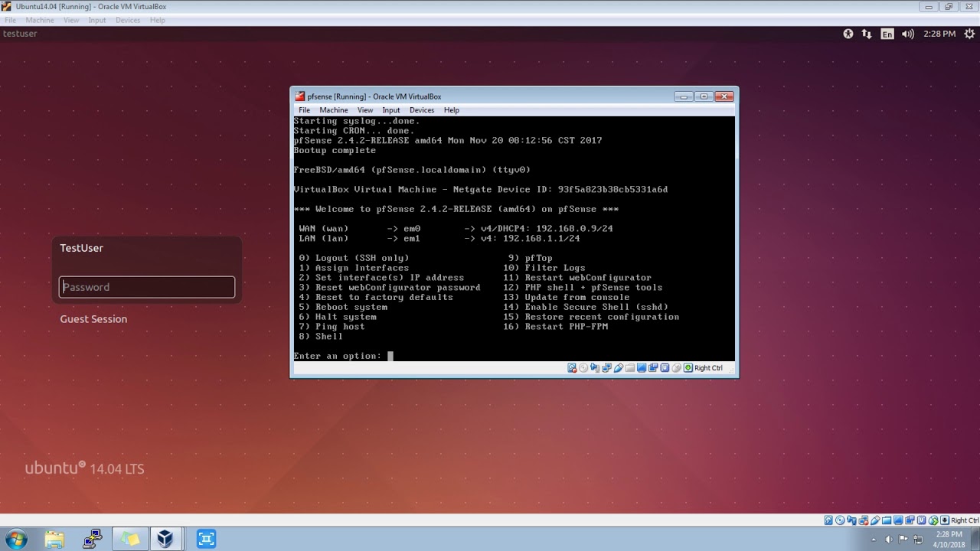Click the optical disc icon in pfsense status bar
This screenshot has height=551, width=980.
click(x=583, y=368)
